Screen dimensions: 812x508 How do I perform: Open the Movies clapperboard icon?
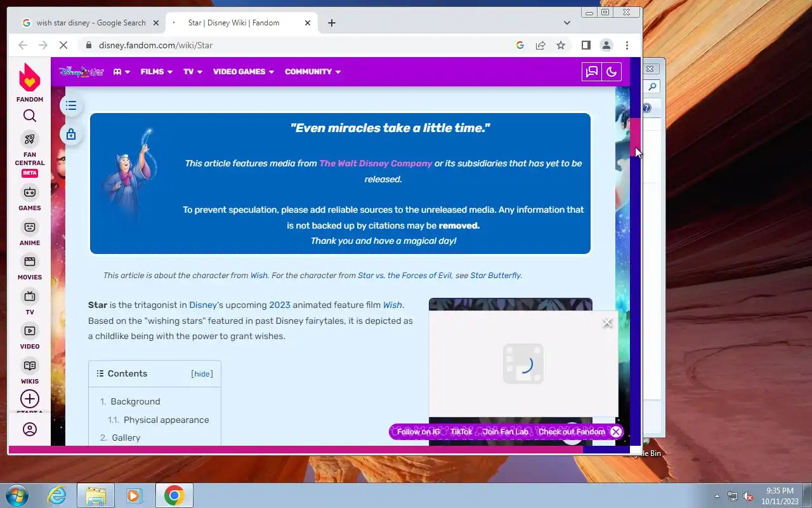[30, 262]
